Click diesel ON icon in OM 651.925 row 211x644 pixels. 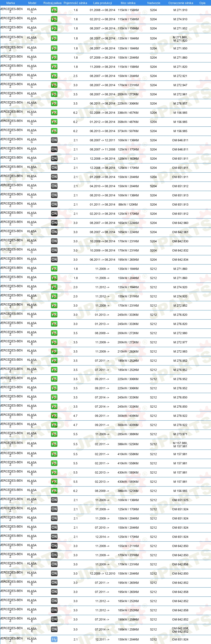[x=54, y=500]
